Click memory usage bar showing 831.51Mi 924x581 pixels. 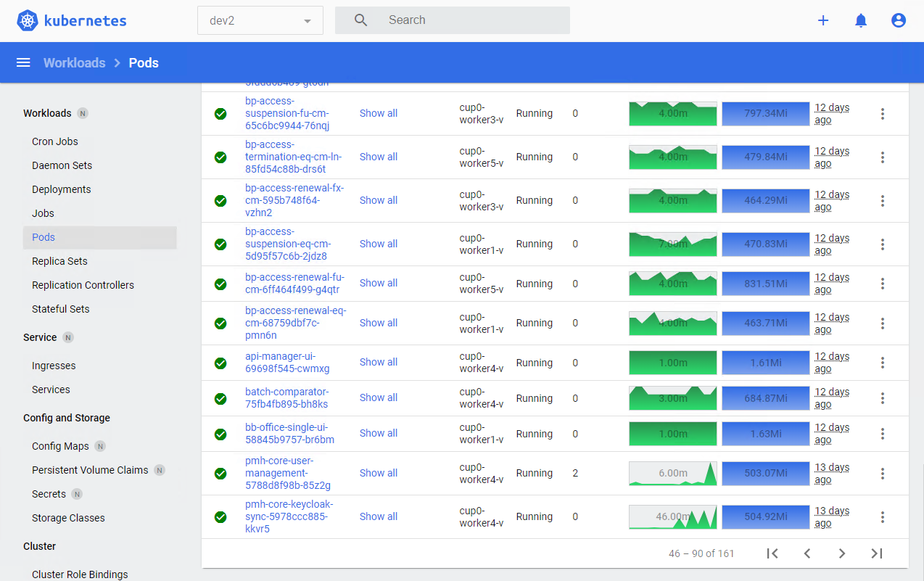pos(766,284)
